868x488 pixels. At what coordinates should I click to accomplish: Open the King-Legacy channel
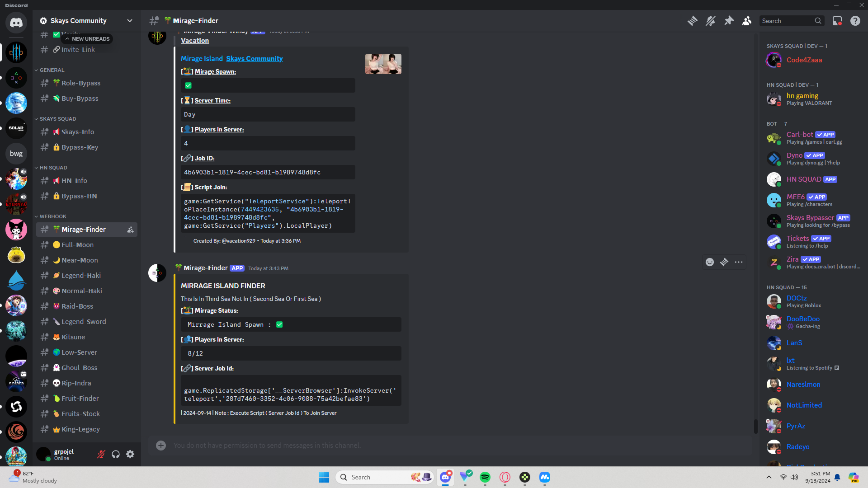tap(87, 429)
